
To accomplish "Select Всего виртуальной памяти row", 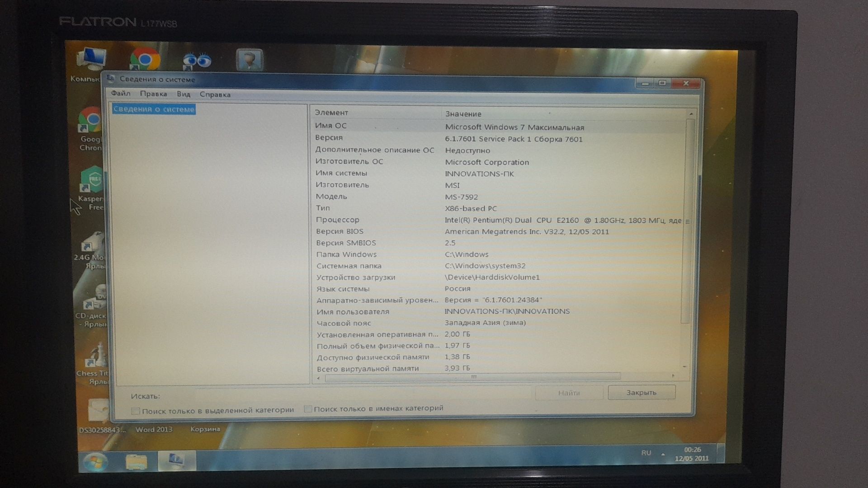I will (497, 368).
